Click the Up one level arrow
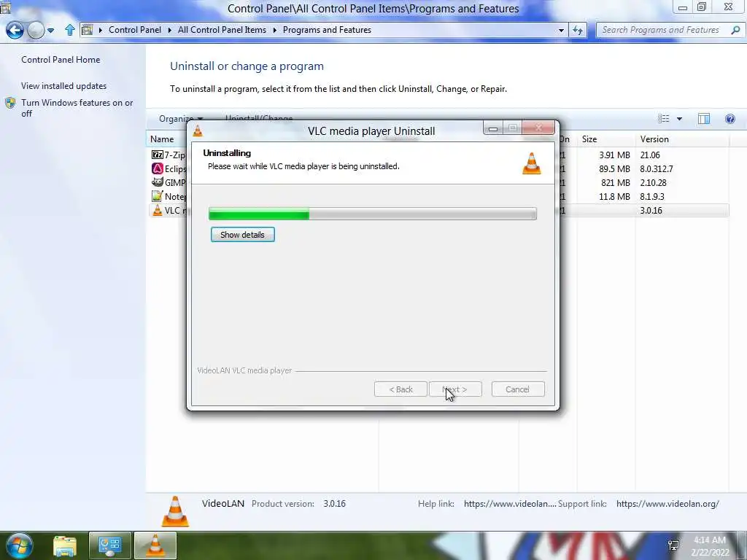Image resolution: width=747 pixels, height=560 pixels. point(69,30)
